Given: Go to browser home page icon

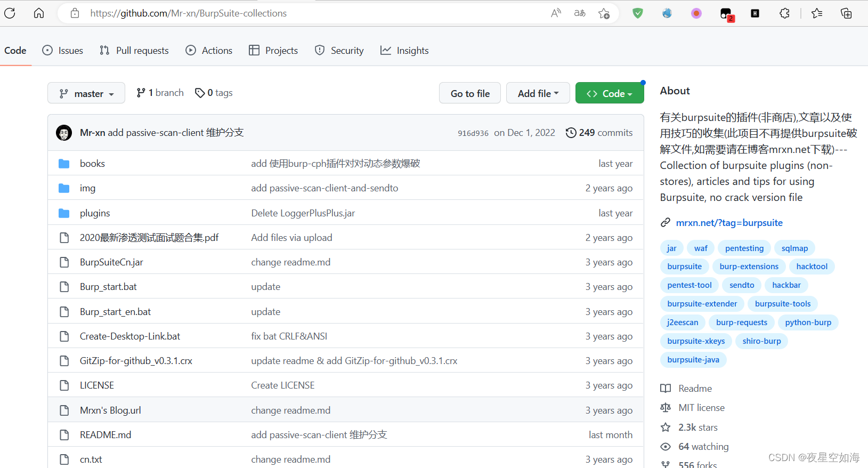Looking at the screenshot, I should coord(39,13).
